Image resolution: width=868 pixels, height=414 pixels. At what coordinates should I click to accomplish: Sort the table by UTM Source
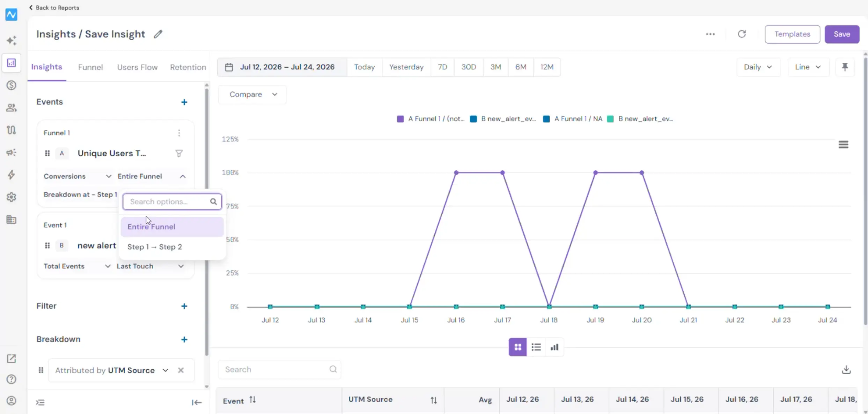pos(433,400)
